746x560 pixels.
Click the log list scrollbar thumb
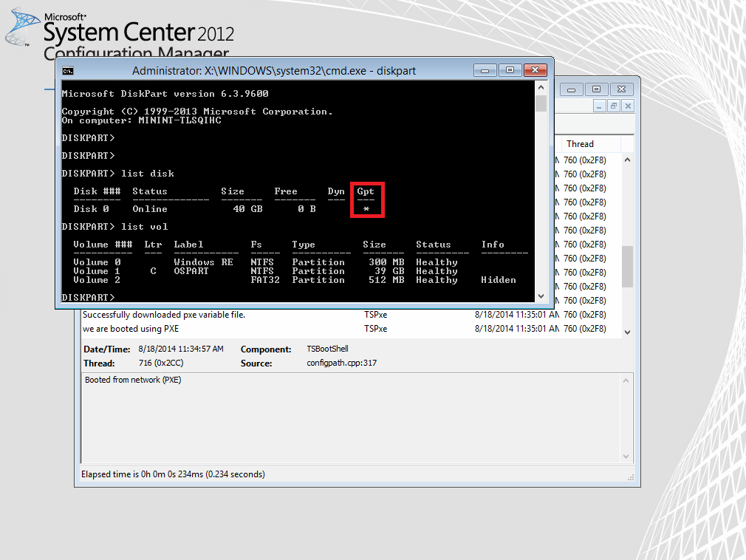click(628, 267)
